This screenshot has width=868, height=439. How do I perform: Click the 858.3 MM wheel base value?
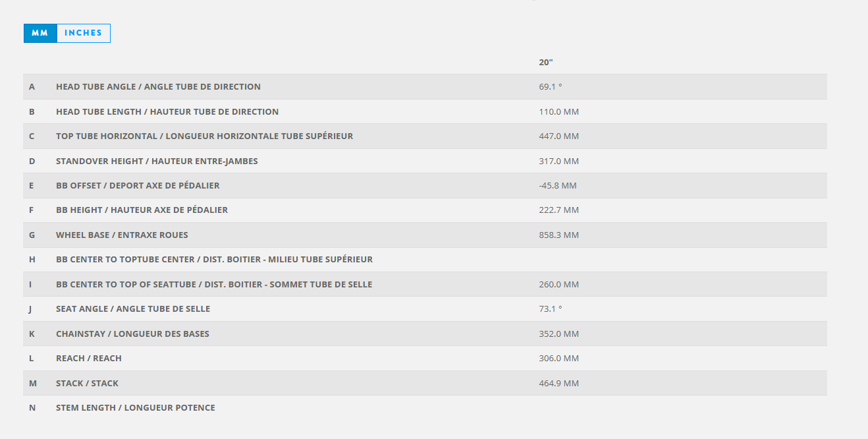point(558,235)
